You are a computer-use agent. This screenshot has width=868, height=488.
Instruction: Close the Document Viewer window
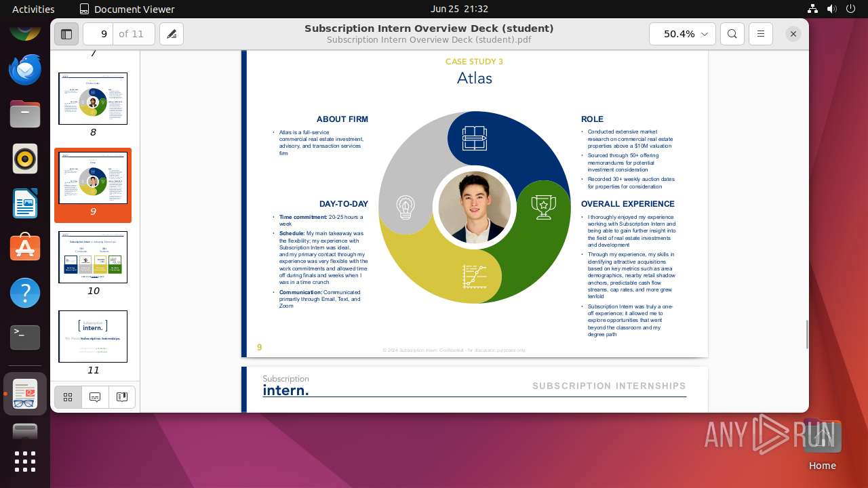(x=793, y=34)
